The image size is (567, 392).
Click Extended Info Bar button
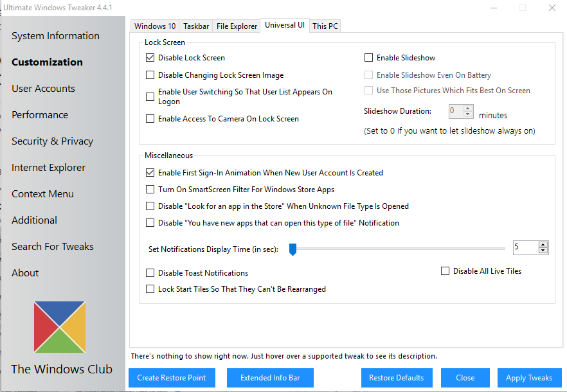tap(270, 378)
